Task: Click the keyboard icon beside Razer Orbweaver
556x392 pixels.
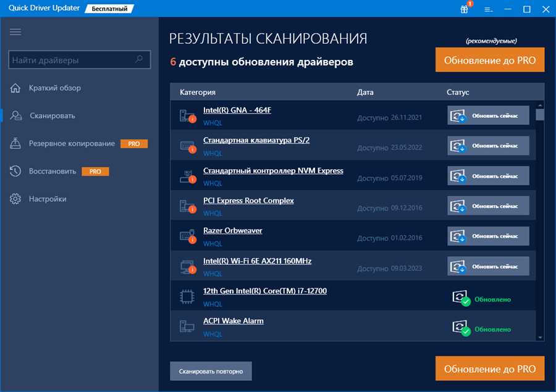Action: [185, 235]
